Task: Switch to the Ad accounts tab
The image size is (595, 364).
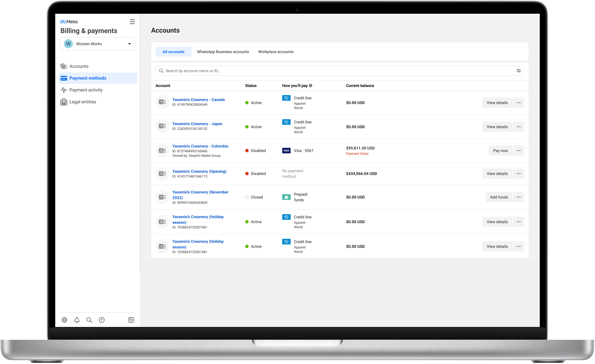Action: click(173, 52)
